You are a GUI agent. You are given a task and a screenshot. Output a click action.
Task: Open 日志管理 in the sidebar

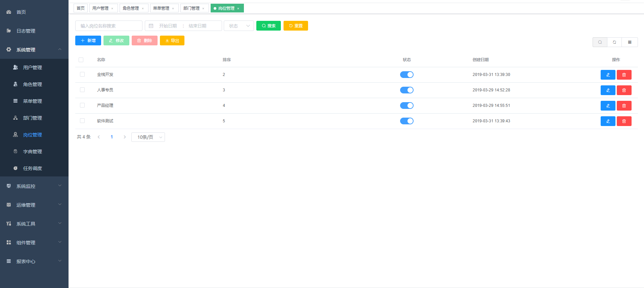click(34, 31)
